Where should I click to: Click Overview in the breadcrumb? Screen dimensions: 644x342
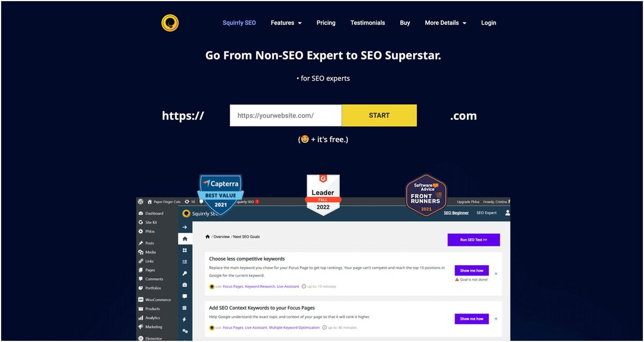(x=222, y=237)
